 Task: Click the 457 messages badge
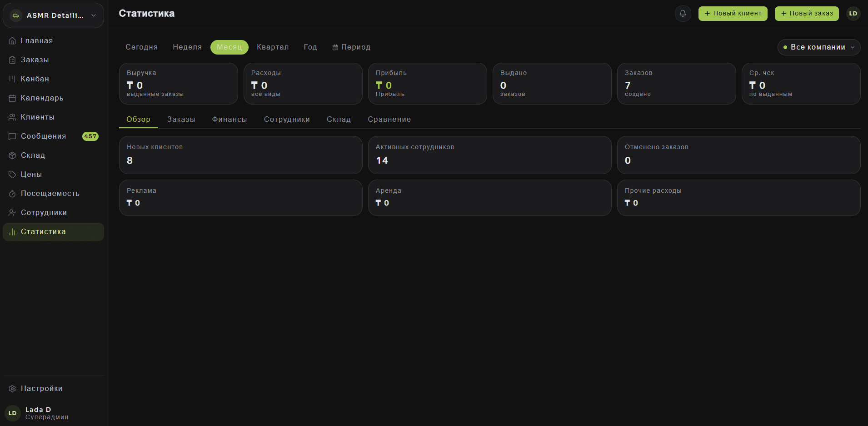point(90,136)
